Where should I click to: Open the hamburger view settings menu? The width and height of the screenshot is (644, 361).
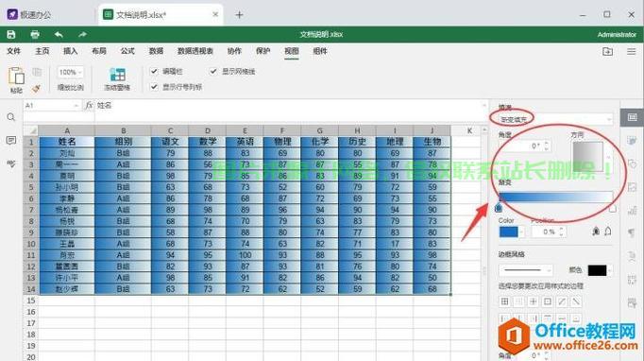(632, 51)
